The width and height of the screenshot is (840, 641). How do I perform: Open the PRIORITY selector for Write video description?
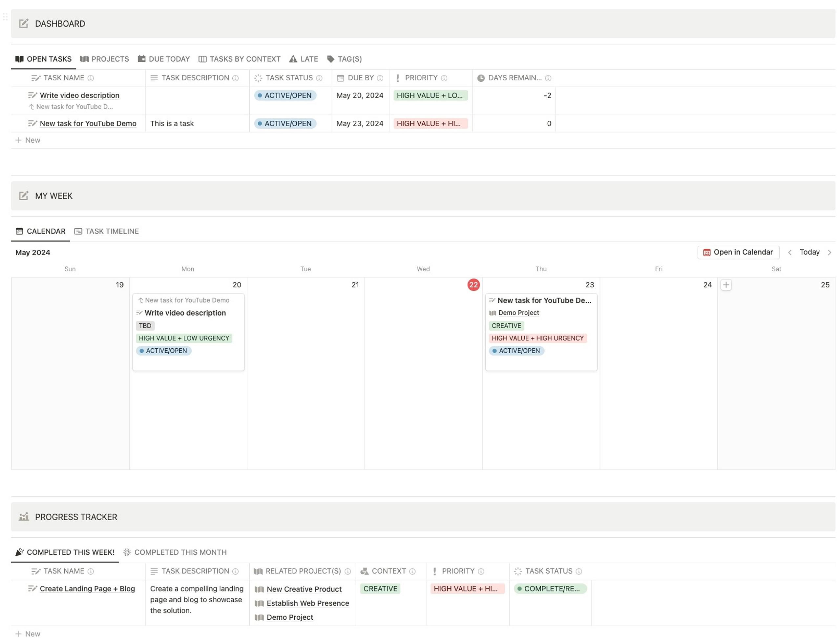pyautogui.click(x=430, y=95)
